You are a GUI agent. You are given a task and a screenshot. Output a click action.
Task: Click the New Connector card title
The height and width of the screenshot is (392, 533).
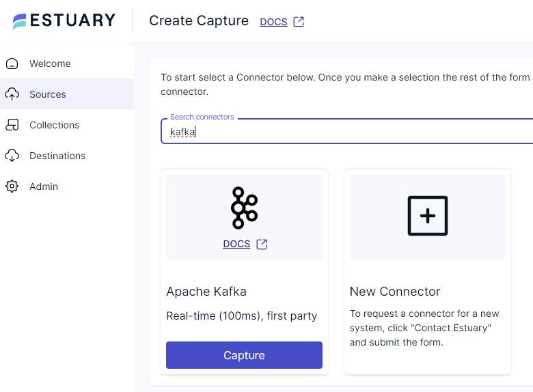(x=395, y=292)
